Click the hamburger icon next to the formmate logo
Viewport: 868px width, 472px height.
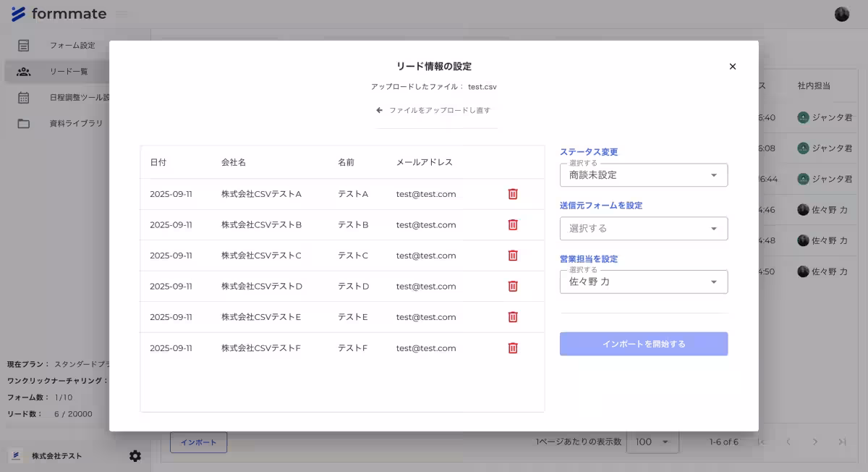pyautogui.click(x=121, y=13)
